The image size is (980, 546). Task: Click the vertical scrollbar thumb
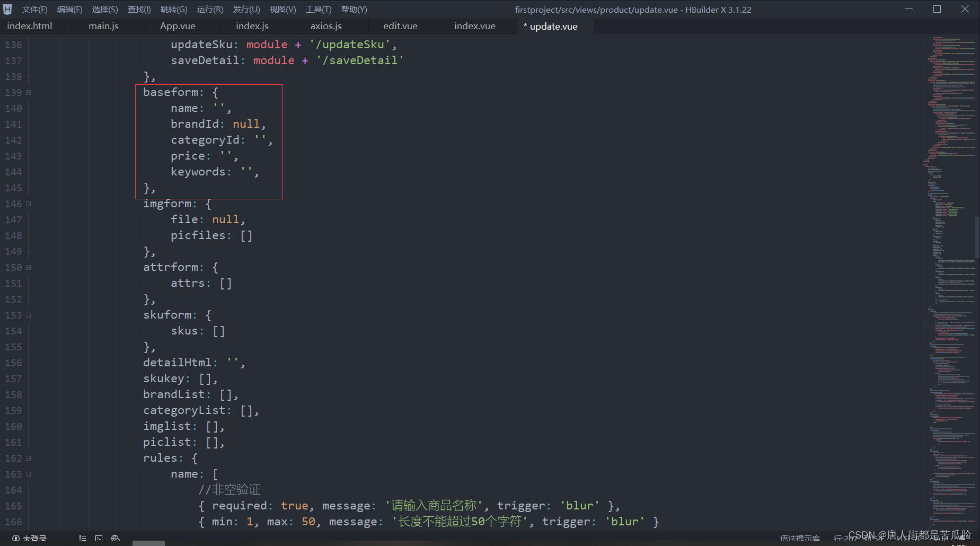coord(977,237)
